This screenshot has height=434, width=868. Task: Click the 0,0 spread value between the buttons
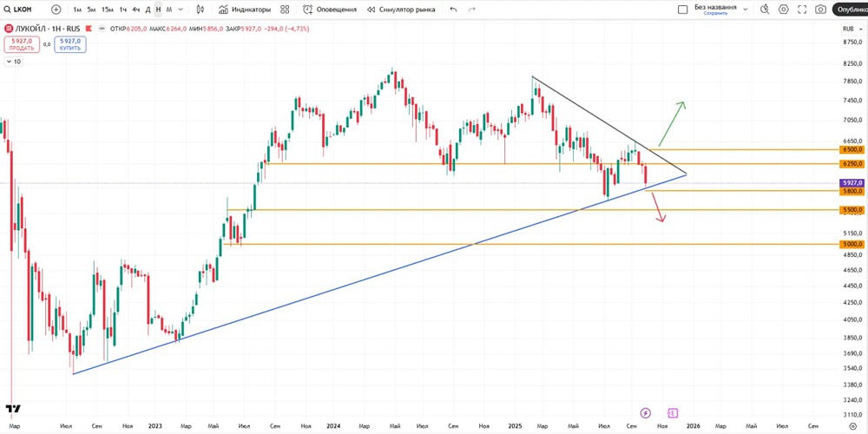[x=47, y=44]
